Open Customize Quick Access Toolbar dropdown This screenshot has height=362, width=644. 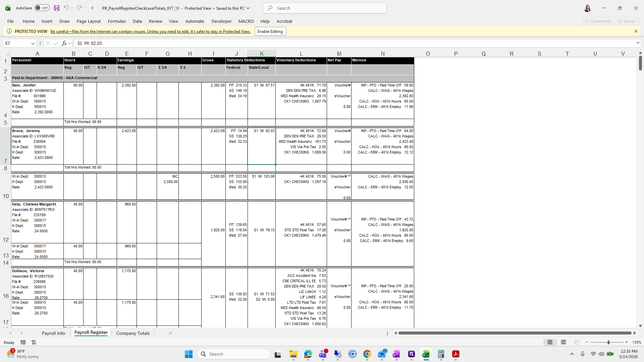93,8
